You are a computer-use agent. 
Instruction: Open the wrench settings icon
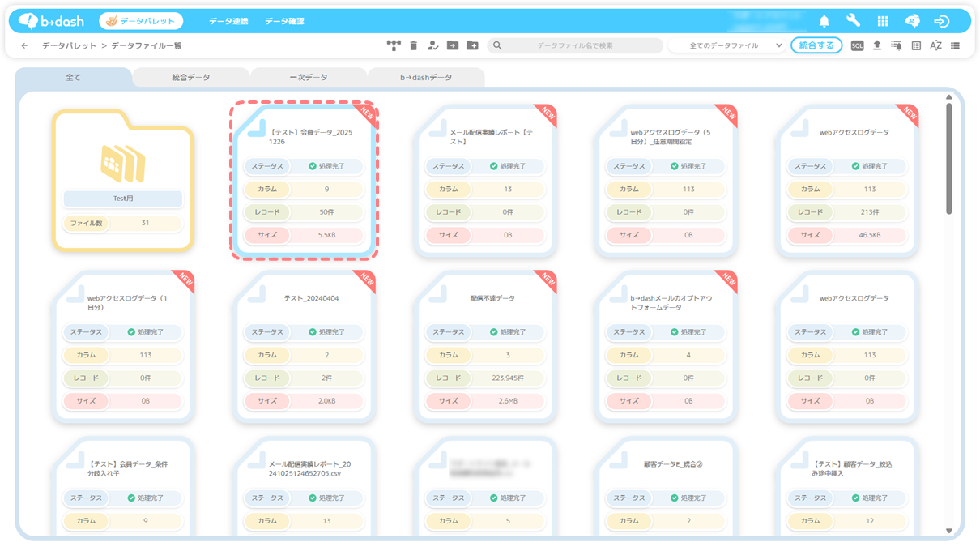853,21
